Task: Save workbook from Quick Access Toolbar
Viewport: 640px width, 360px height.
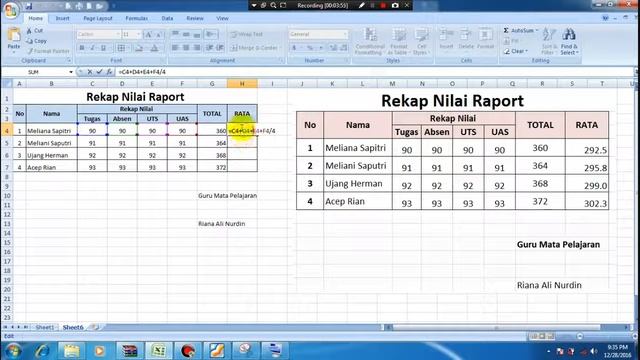Action: 29,6
